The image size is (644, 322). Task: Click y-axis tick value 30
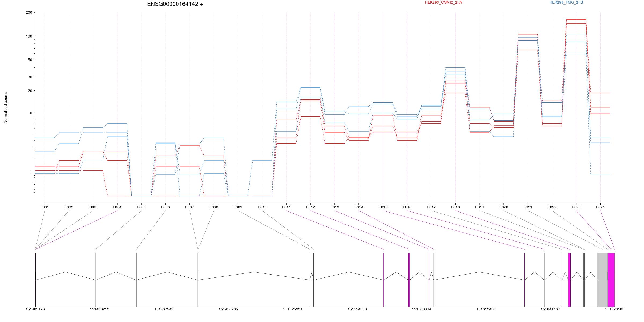pyautogui.click(x=30, y=77)
